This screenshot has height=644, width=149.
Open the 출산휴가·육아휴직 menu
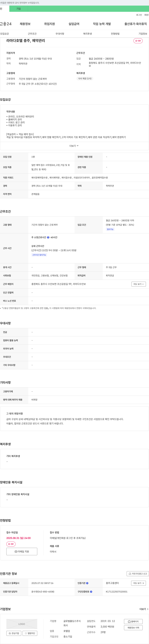(135, 24)
